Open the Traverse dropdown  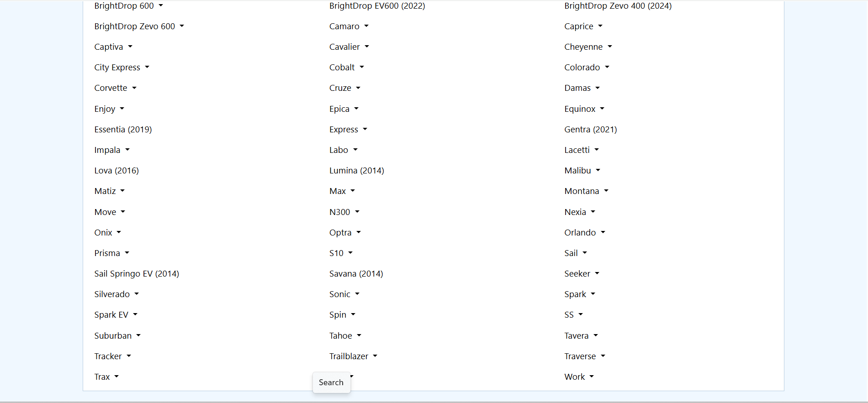pos(584,356)
